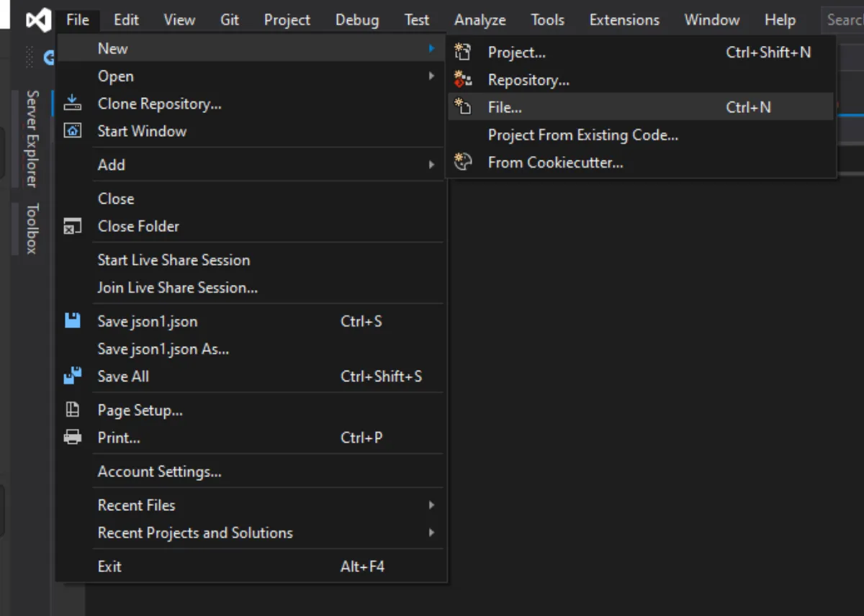
Task: Click the Save All icon
Action: pos(73,376)
